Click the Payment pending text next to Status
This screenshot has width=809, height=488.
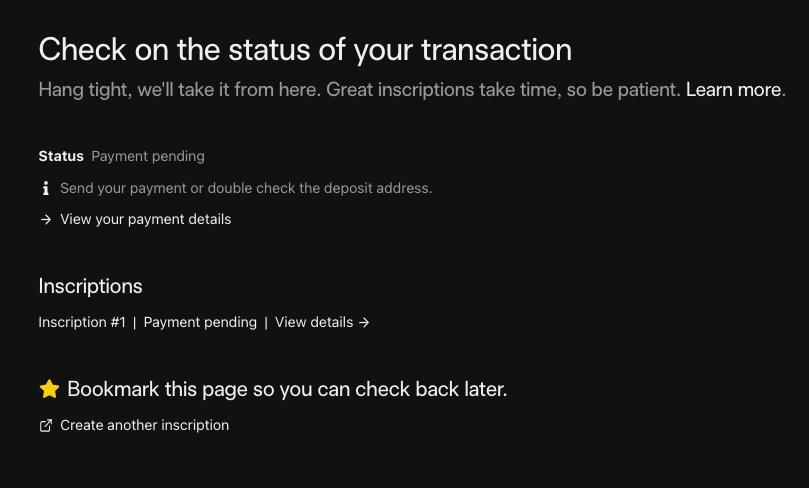coord(148,156)
